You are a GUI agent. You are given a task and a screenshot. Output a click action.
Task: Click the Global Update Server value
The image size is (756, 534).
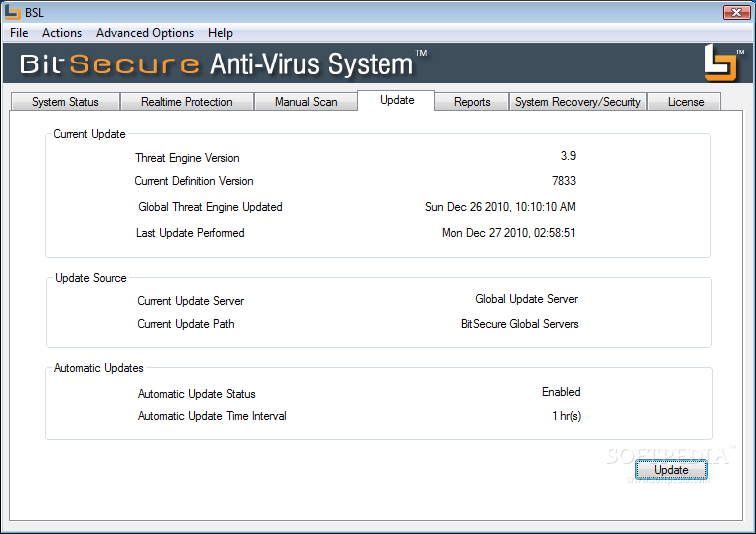click(526, 299)
